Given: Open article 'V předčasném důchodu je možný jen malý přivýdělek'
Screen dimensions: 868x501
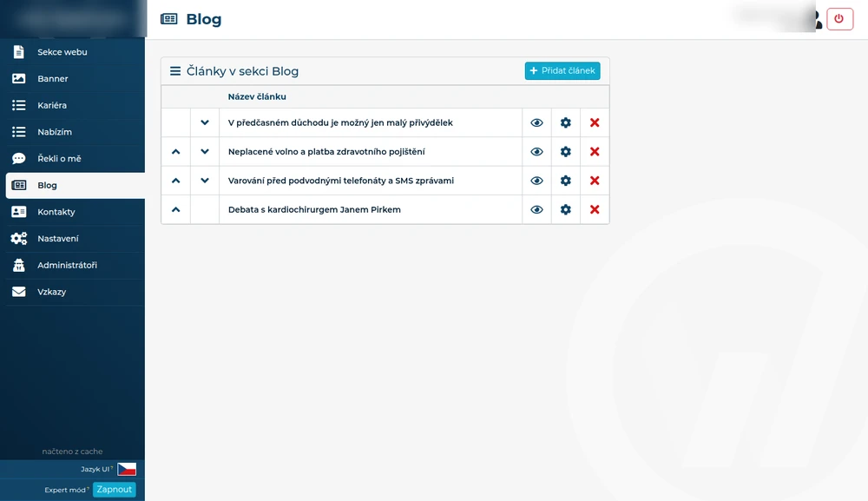Looking at the screenshot, I should point(340,123).
